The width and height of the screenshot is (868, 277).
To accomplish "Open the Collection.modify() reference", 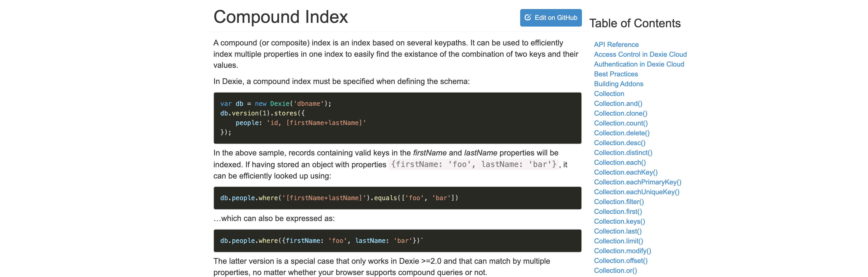I will point(622,251).
